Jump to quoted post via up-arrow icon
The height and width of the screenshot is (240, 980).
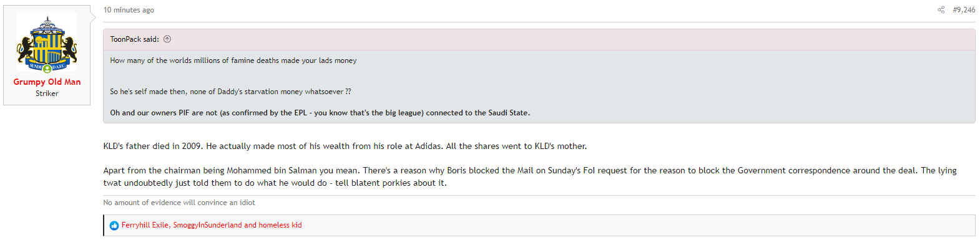point(167,39)
